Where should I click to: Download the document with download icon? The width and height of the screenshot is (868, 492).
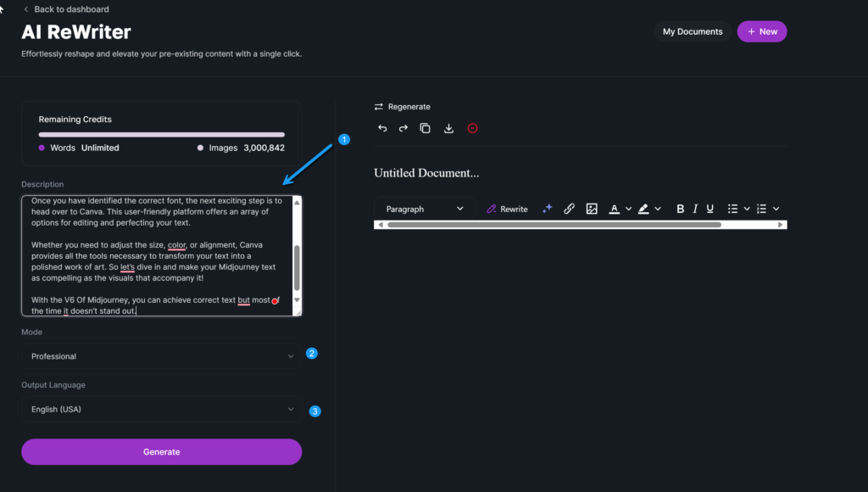pos(449,128)
